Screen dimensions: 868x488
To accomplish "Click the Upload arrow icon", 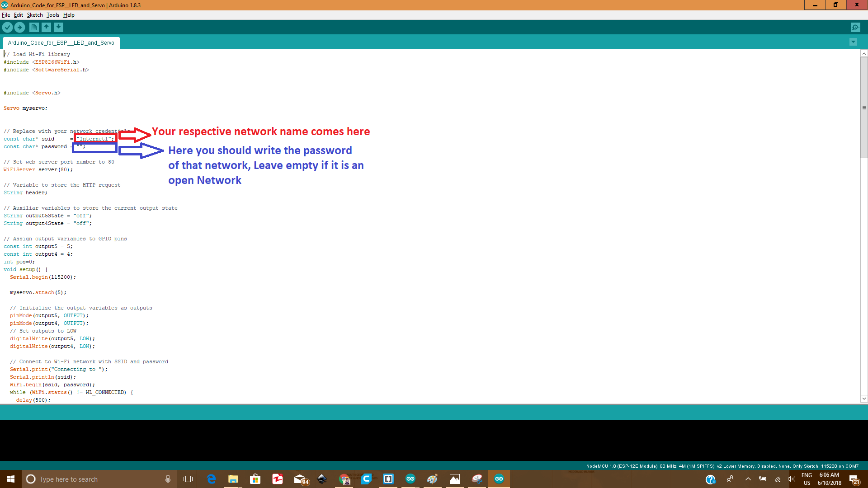I will point(19,28).
